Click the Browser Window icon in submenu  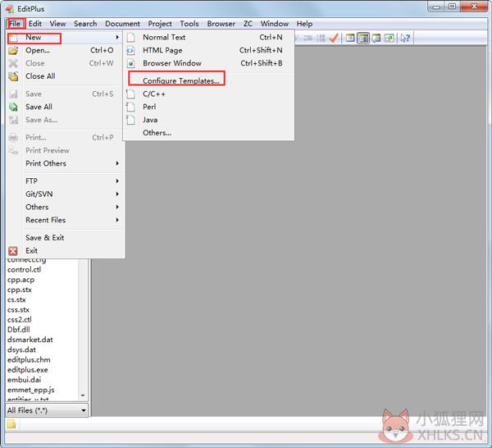(x=131, y=63)
